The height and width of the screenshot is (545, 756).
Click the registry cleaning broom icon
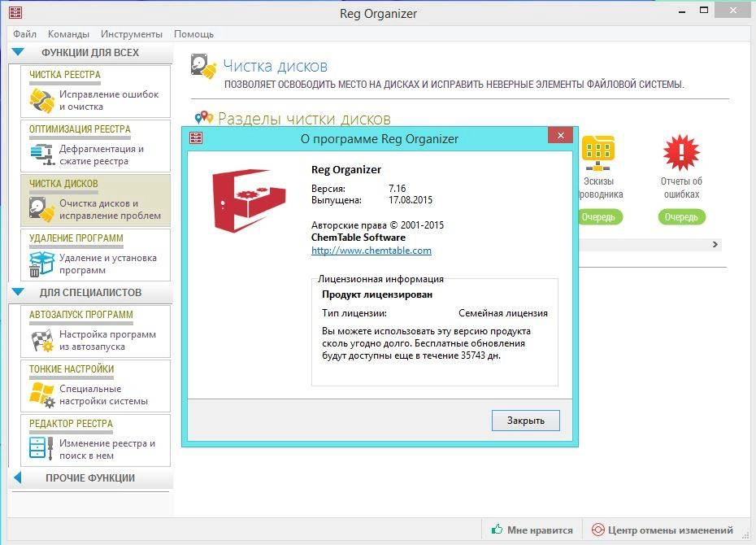[x=42, y=100]
